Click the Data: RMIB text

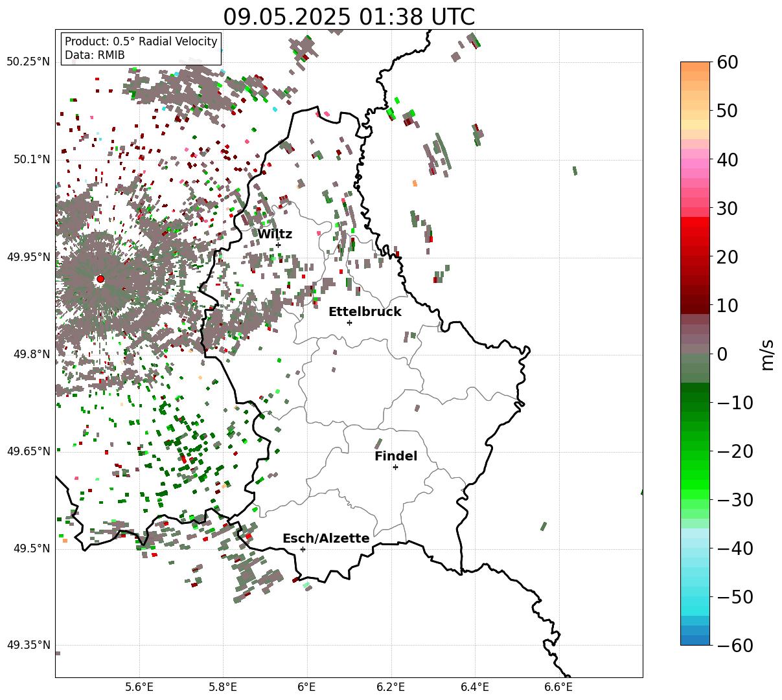[95, 56]
